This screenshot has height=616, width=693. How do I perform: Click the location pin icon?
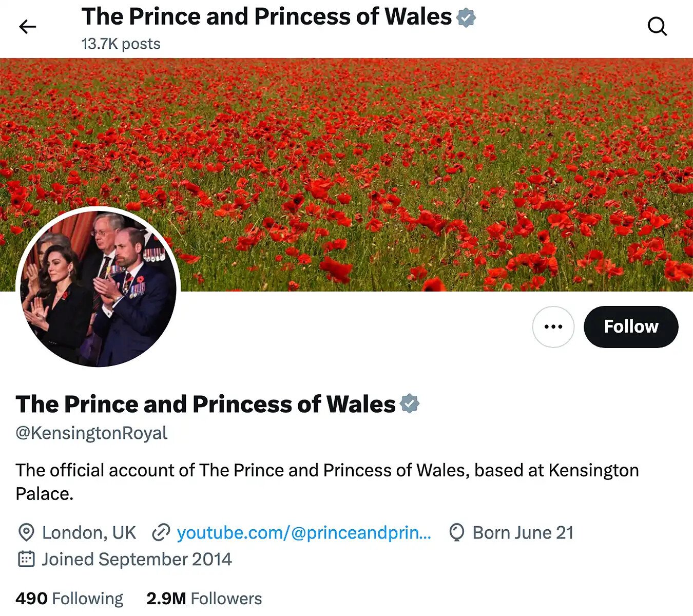click(x=26, y=533)
